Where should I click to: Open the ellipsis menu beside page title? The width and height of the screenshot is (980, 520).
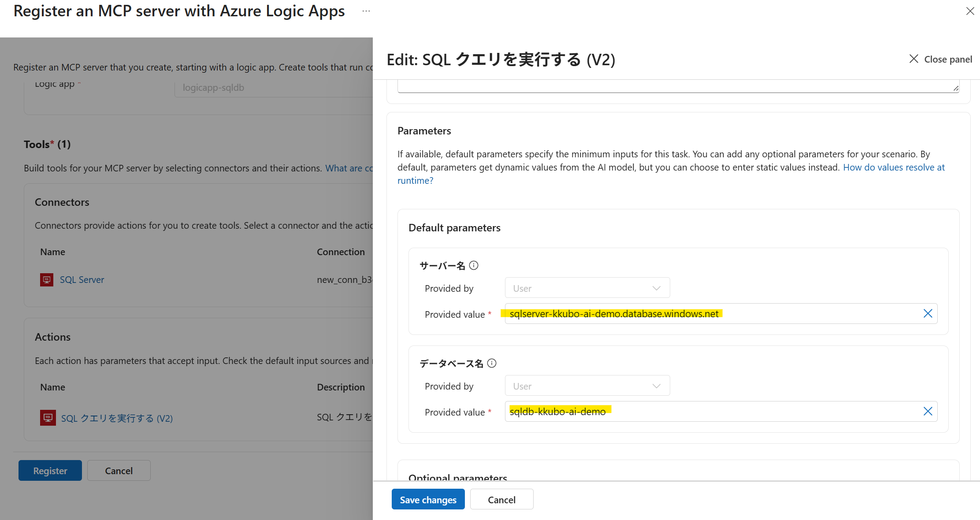pyautogui.click(x=366, y=11)
